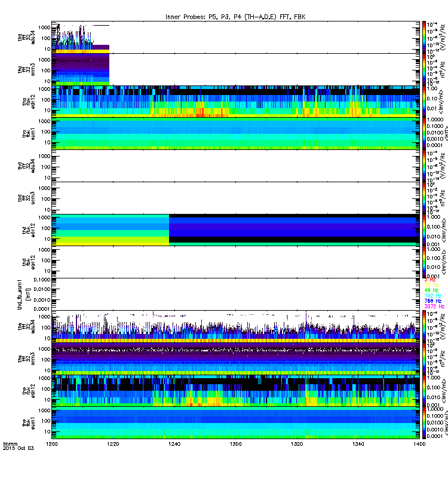Image resolution: width=448 pixels, height=478 pixels.
Task: Click the '0.0010' y-tick of thd_fb_scm1 panel
Action: [x=42, y=300]
